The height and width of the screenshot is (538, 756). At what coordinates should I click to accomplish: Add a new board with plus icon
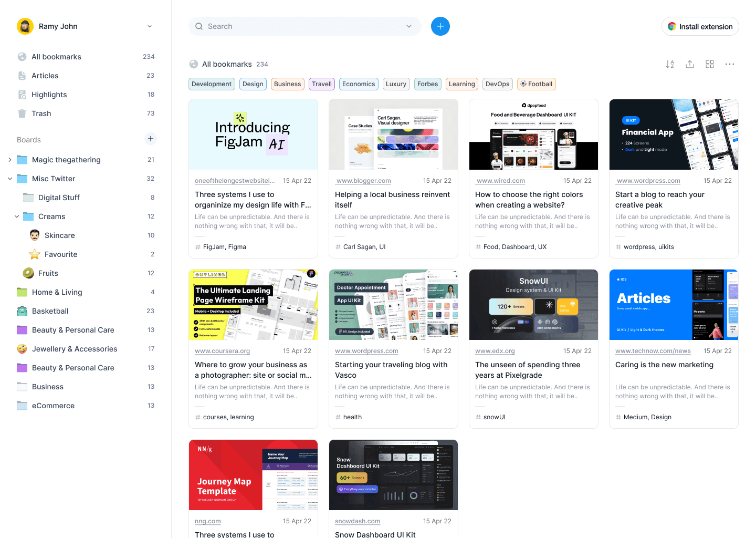[151, 139]
